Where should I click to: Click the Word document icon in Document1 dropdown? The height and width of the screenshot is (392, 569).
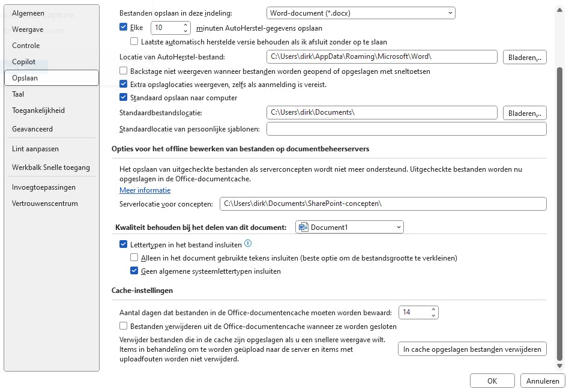tap(304, 227)
